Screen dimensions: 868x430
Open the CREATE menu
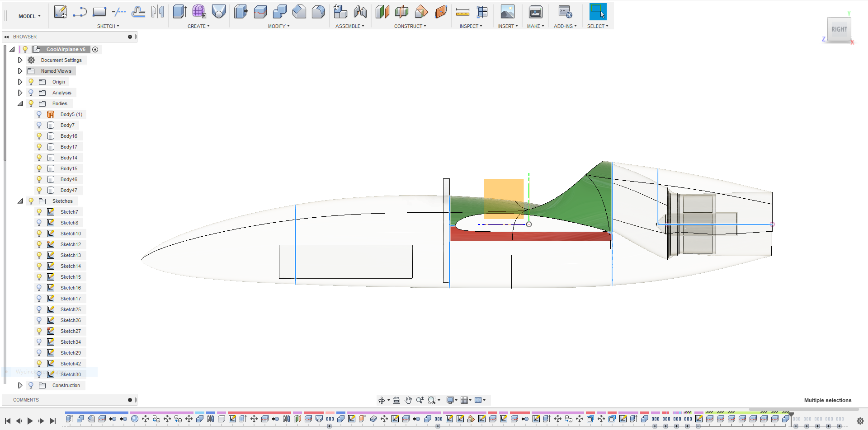click(x=198, y=26)
